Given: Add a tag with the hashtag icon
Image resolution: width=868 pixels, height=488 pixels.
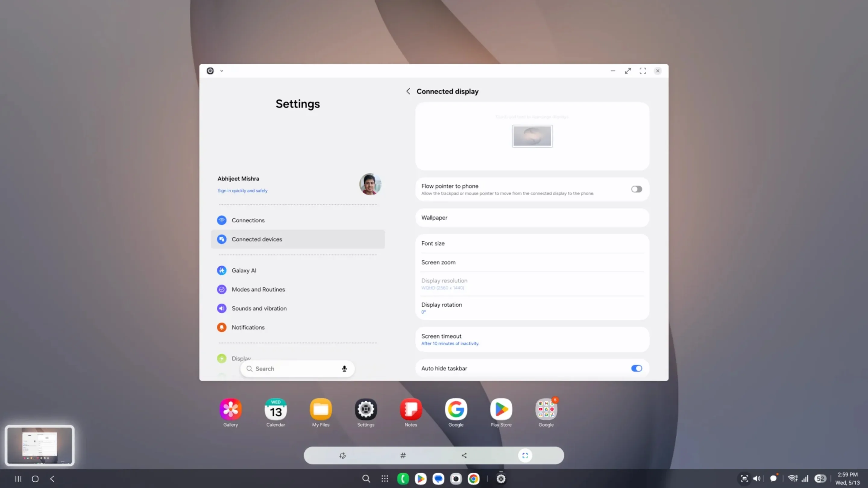Looking at the screenshot, I should (403, 455).
